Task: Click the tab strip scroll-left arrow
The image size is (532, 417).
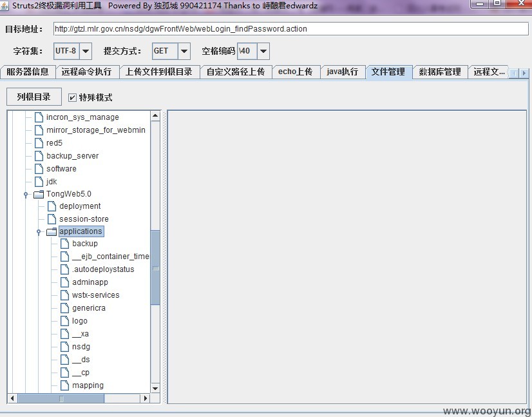Action: pos(515,73)
